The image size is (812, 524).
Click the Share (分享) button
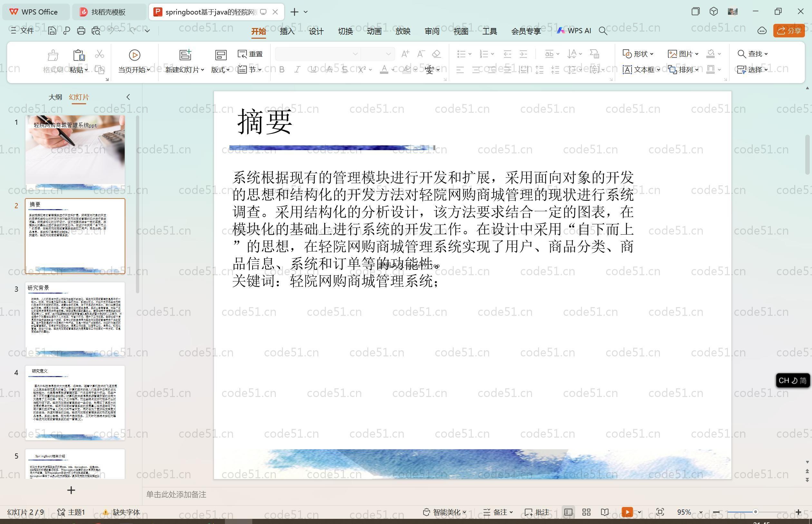point(789,31)
